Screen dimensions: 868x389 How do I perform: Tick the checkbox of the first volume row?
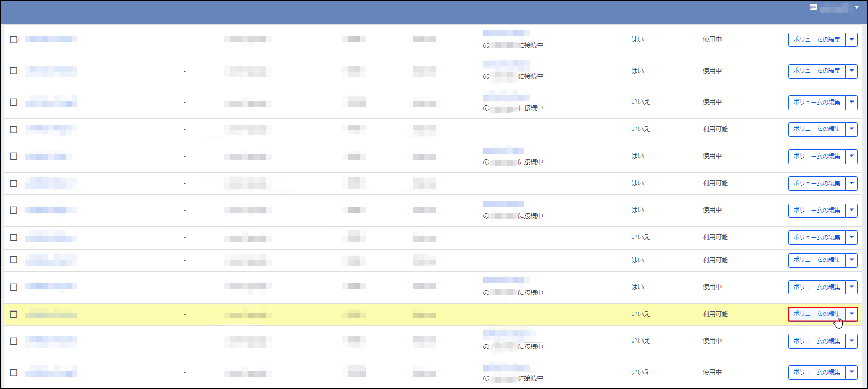click(x=13, y=40)
